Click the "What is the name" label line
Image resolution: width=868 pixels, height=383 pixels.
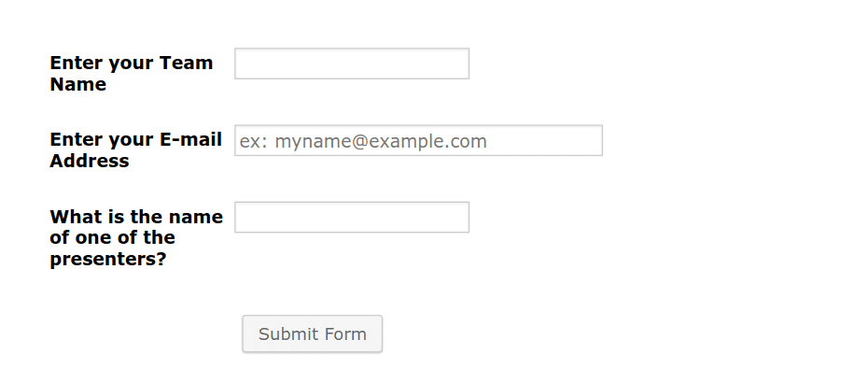point(136,216)
